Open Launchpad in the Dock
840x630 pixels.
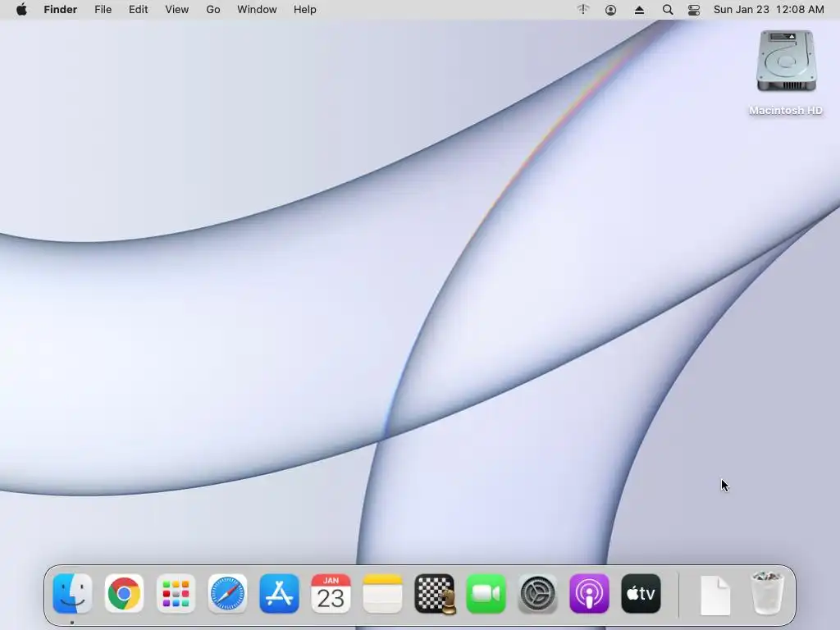(x=176, y=594)
